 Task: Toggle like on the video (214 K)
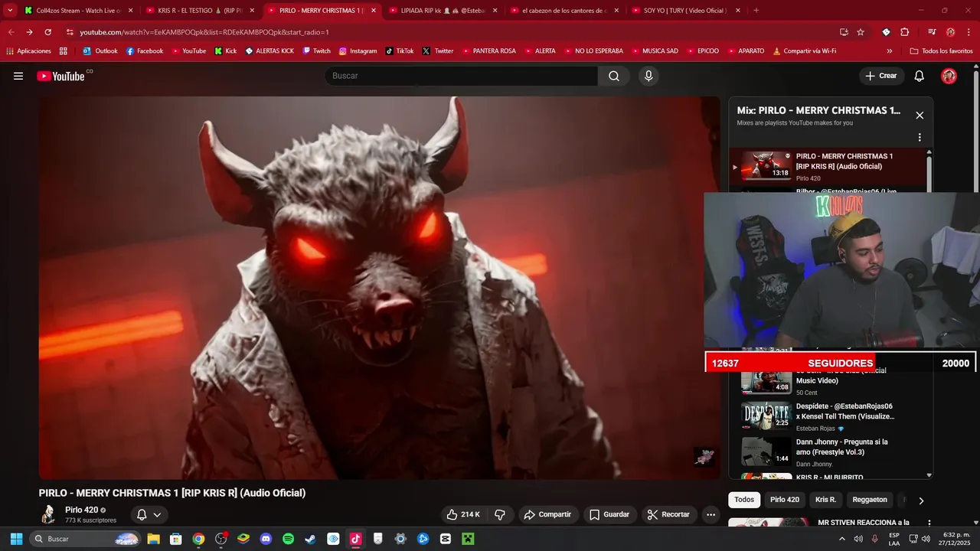point(463,514)
